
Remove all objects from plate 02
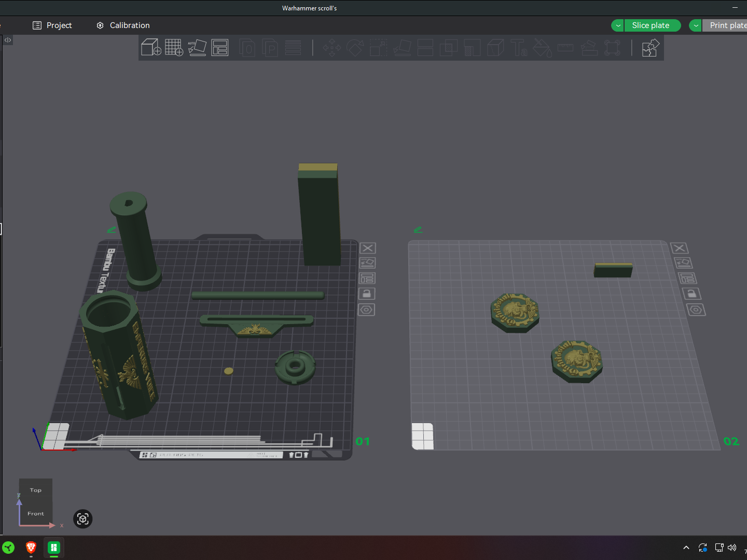pos(680,248)
